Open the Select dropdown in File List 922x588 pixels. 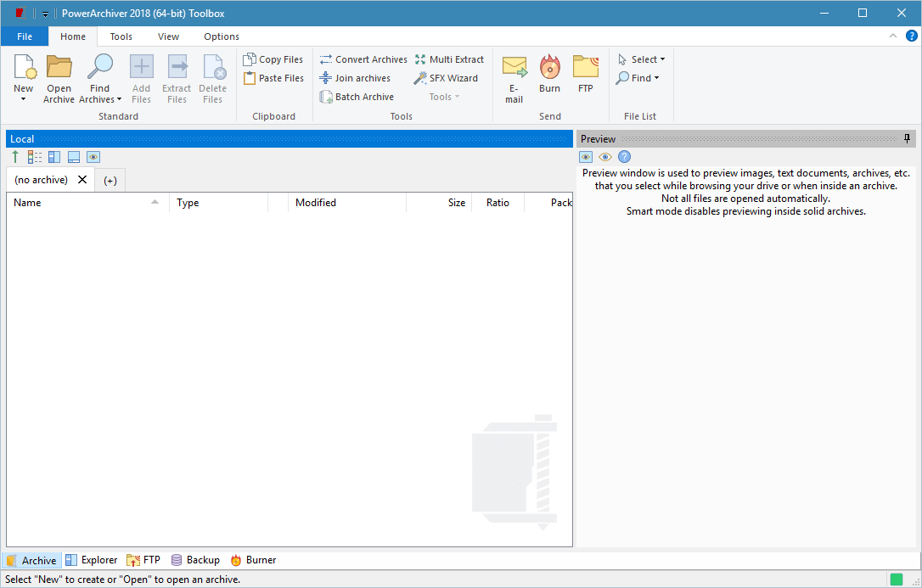642,59
